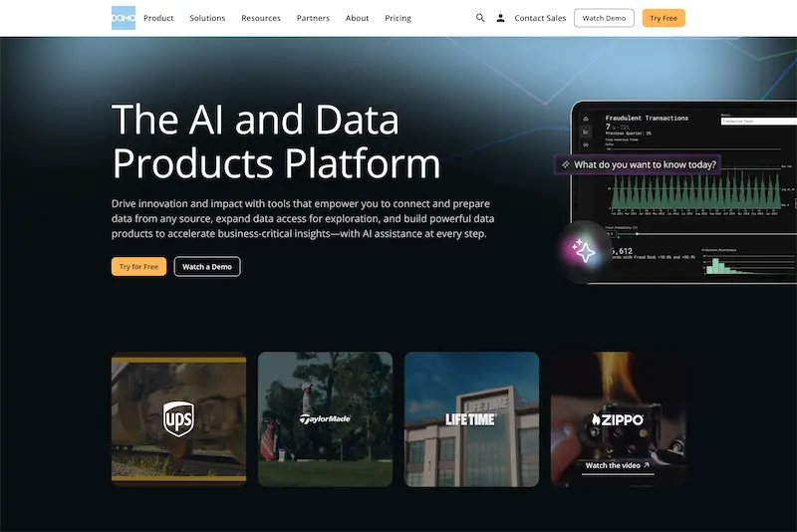
Task: Click the Domo logo in the header
Action: click(124, 18)
